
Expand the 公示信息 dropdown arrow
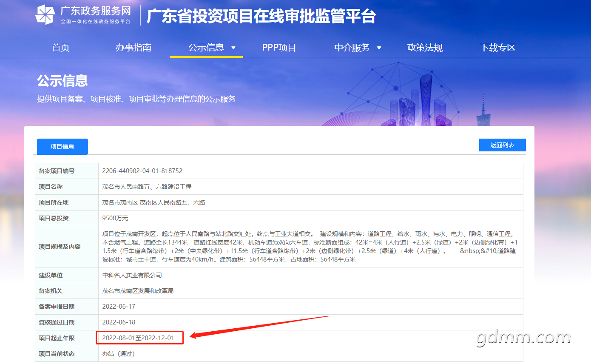click(233, 48)
